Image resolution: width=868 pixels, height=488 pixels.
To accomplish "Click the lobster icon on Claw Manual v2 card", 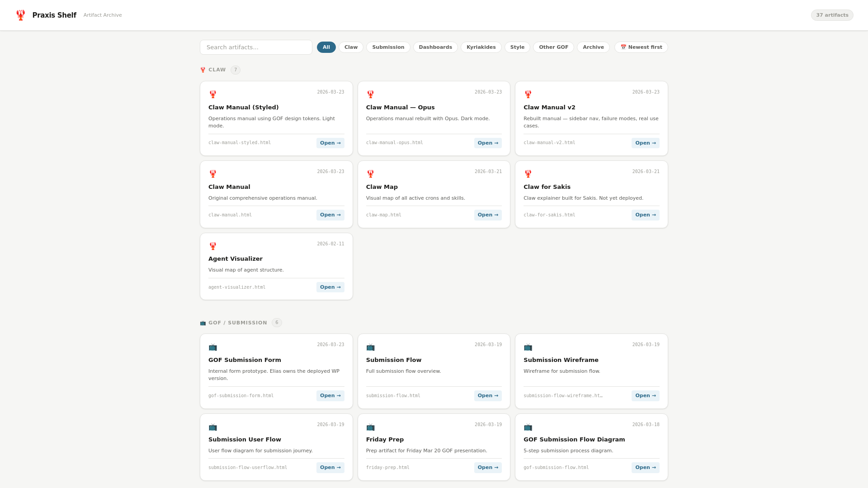I will (x=528, y=94).
